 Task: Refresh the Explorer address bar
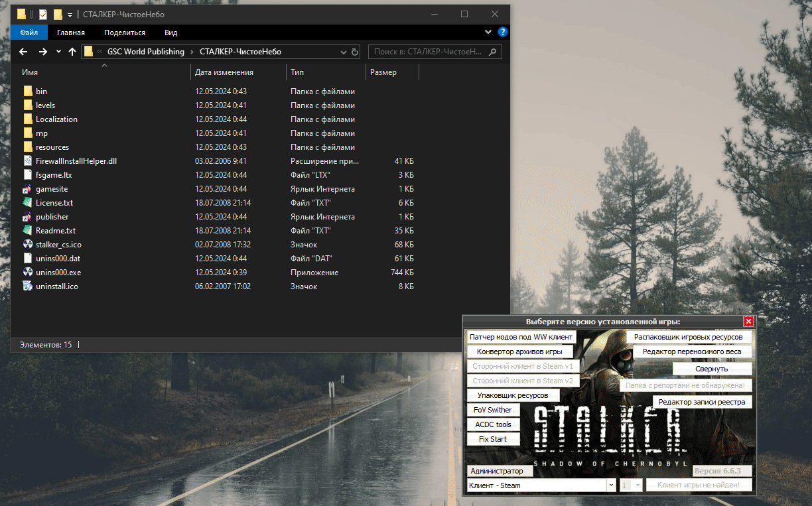pos(355,52)
